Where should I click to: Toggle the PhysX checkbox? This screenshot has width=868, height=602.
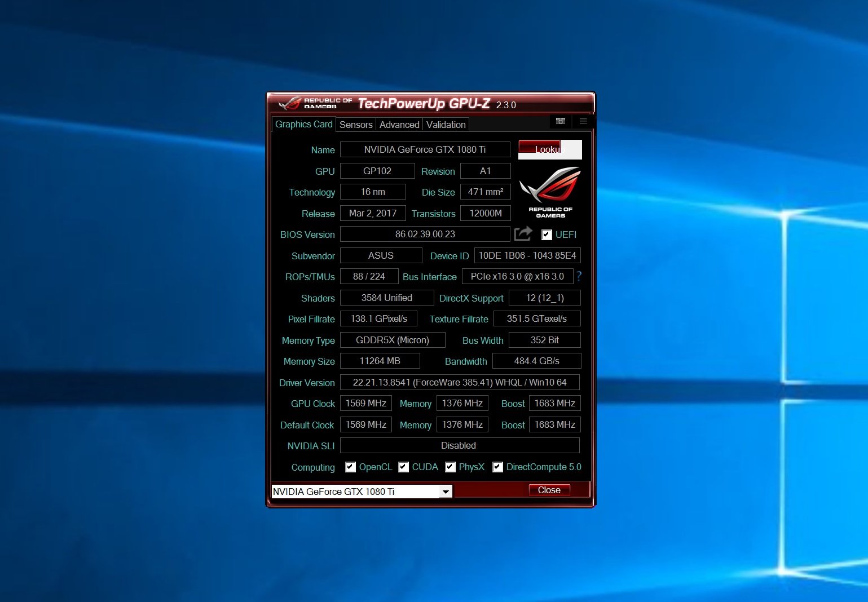click(450, 467)
